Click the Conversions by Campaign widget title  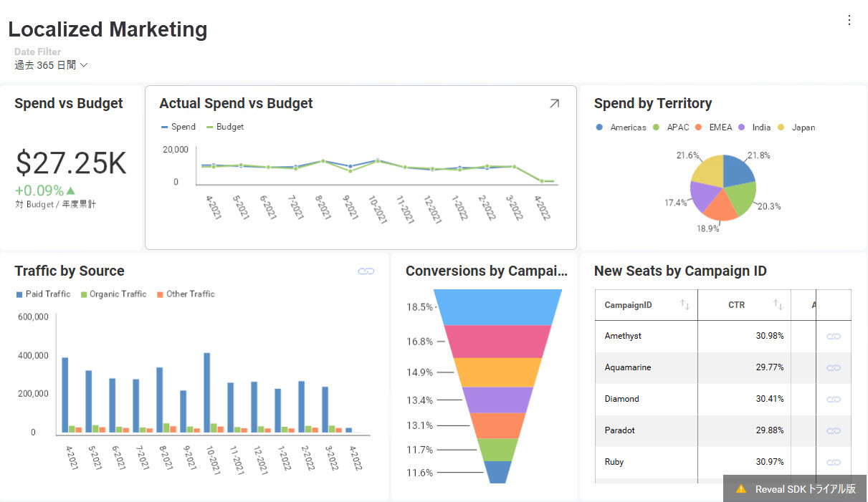pos(486,271)
